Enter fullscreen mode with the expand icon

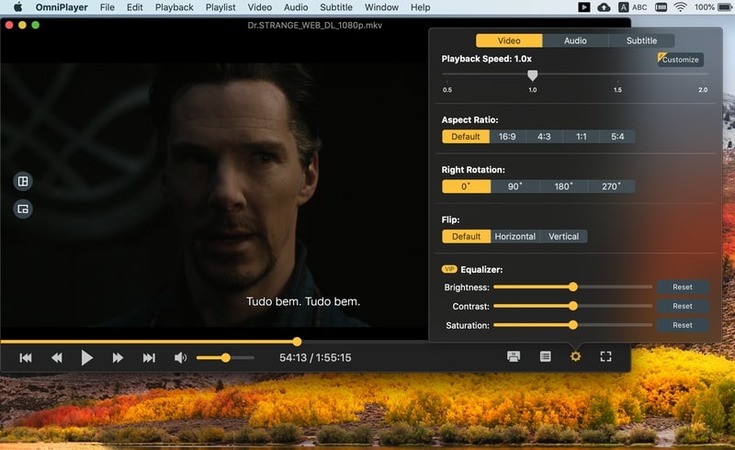coord(606,357)
